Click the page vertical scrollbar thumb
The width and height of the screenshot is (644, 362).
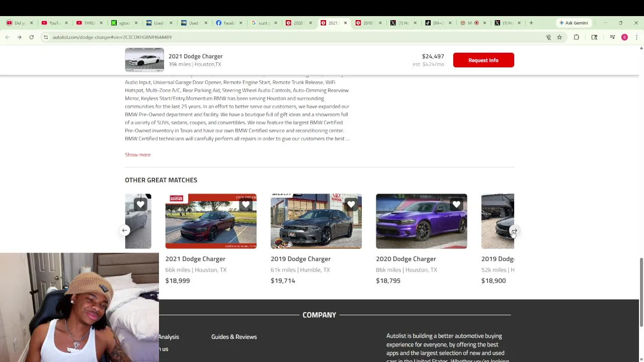coord(641,292)
